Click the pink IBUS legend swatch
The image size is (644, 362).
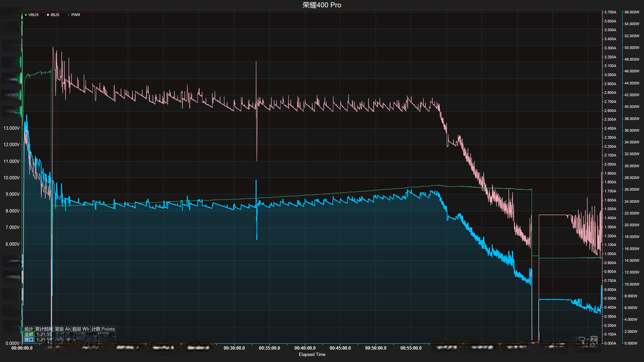[48, 15]
